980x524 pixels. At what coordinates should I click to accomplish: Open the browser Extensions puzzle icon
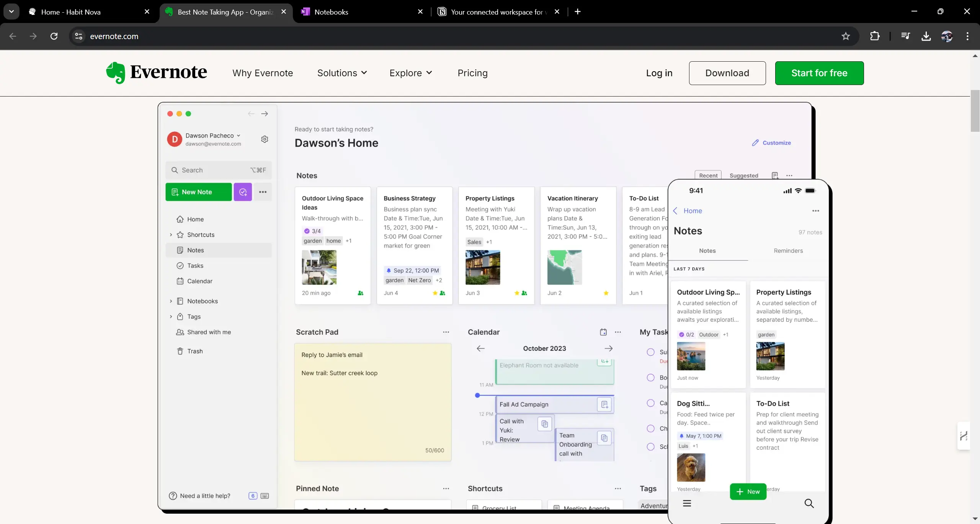(875, 36)
